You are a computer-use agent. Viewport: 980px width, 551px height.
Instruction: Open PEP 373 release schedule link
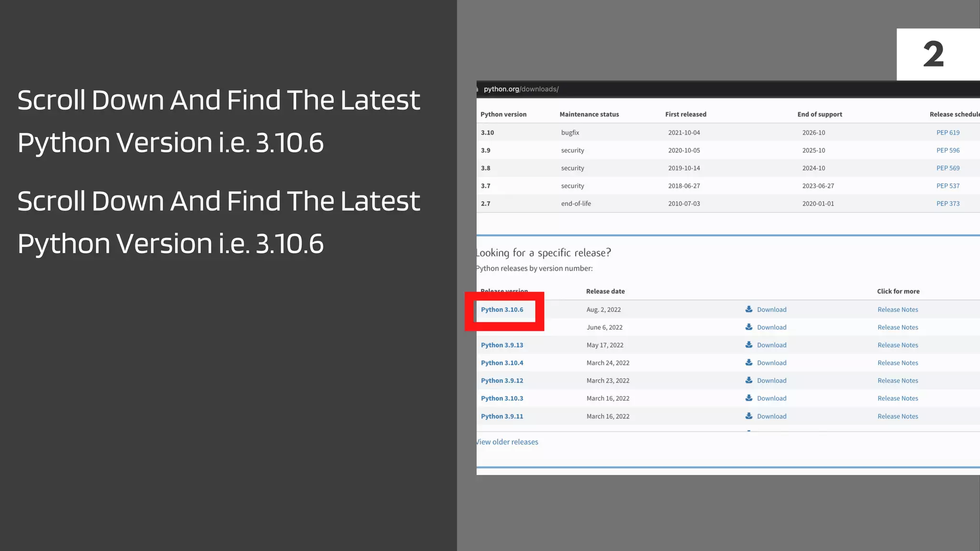947,204
